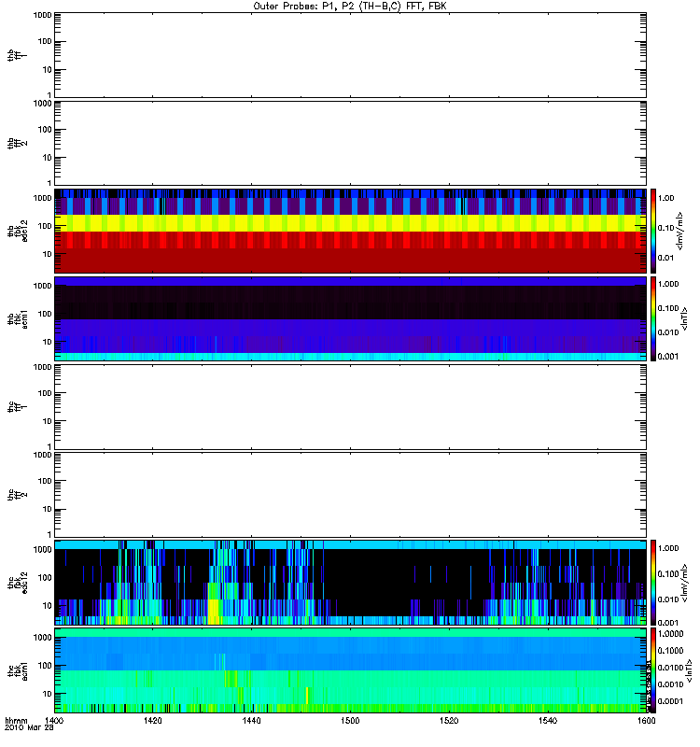Click the '<|mV/m|>' unit label of thb edc12 colorbar

(680, 231)
